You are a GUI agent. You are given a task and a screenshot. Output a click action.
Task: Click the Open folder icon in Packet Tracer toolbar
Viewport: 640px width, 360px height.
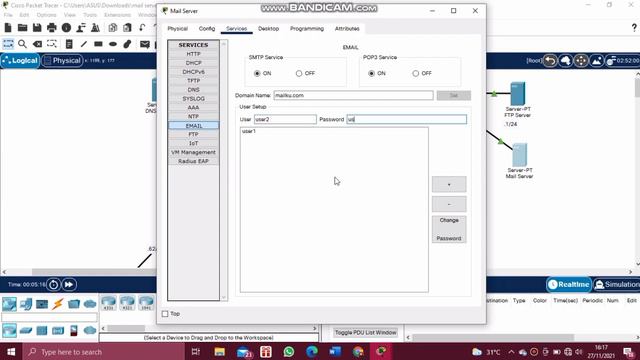coord(22,28)
